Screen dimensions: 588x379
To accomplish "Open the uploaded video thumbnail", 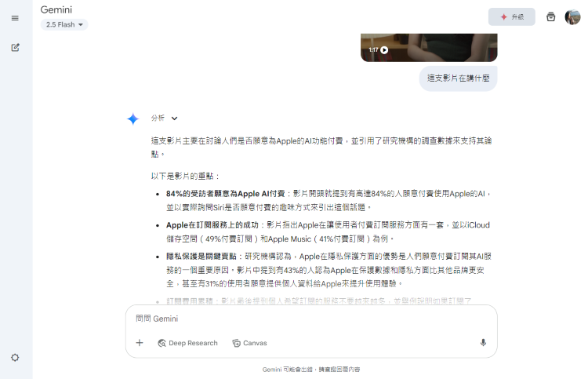I will point(429,47).
